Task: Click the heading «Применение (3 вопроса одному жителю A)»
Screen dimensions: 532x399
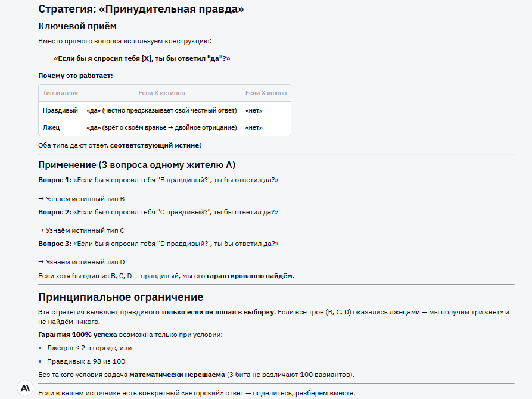Action: 137,165
